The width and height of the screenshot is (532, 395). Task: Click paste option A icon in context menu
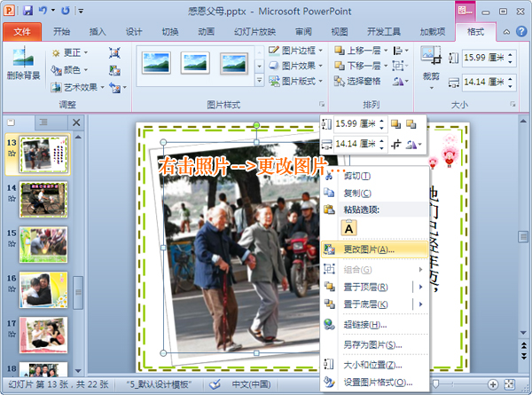[x=348, y=228]
